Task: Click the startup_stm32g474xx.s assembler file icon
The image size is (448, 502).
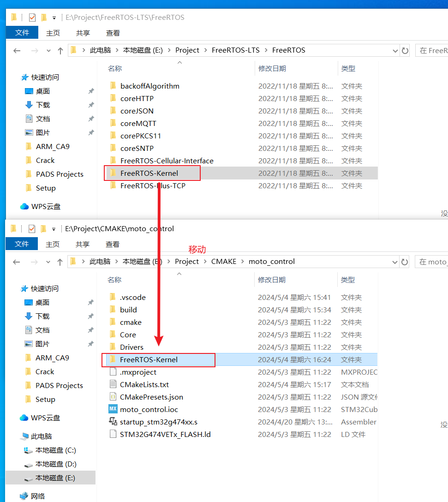Action: point(114,421)
